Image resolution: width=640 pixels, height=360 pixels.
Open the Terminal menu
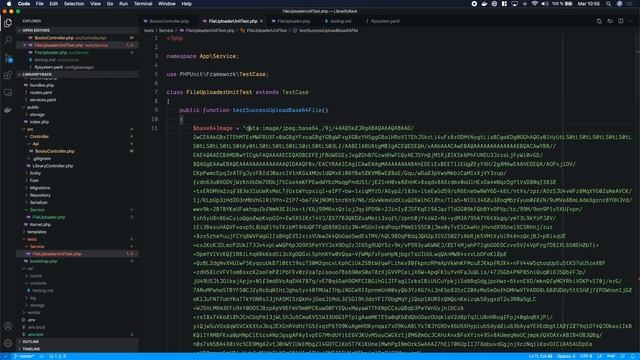143,4
